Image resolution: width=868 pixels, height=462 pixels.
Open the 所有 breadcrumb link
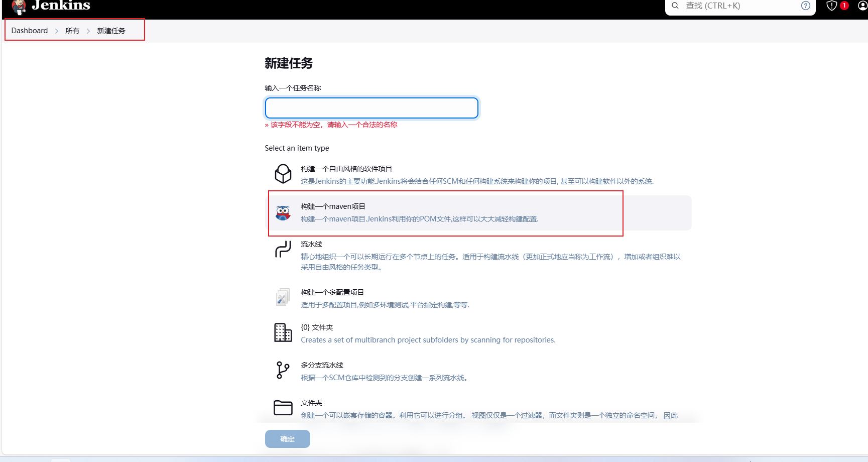tap(72, 31)
